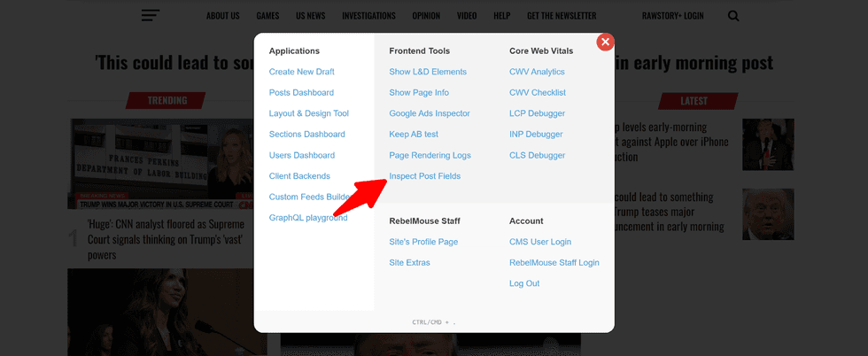Open Department of Labor building thumbnail
The height and width of the screenshot is (356, 868).
coord(160,164)
